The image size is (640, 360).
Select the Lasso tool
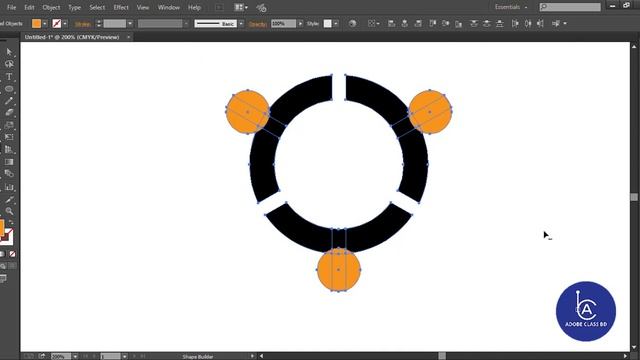[x=9, y=64]
